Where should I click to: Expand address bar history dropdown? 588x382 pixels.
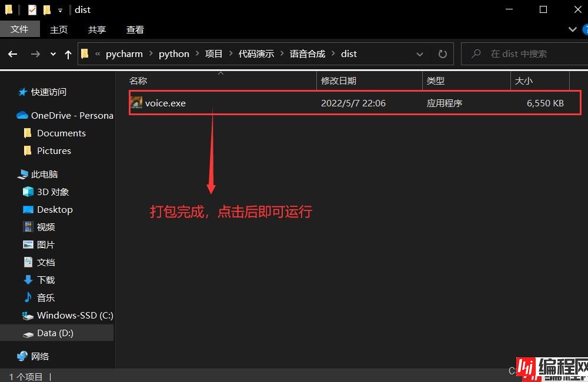(420, 54)
